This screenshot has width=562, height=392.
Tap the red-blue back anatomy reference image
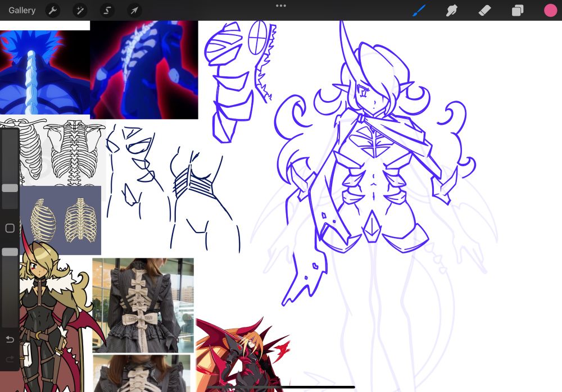coord(144,70)
